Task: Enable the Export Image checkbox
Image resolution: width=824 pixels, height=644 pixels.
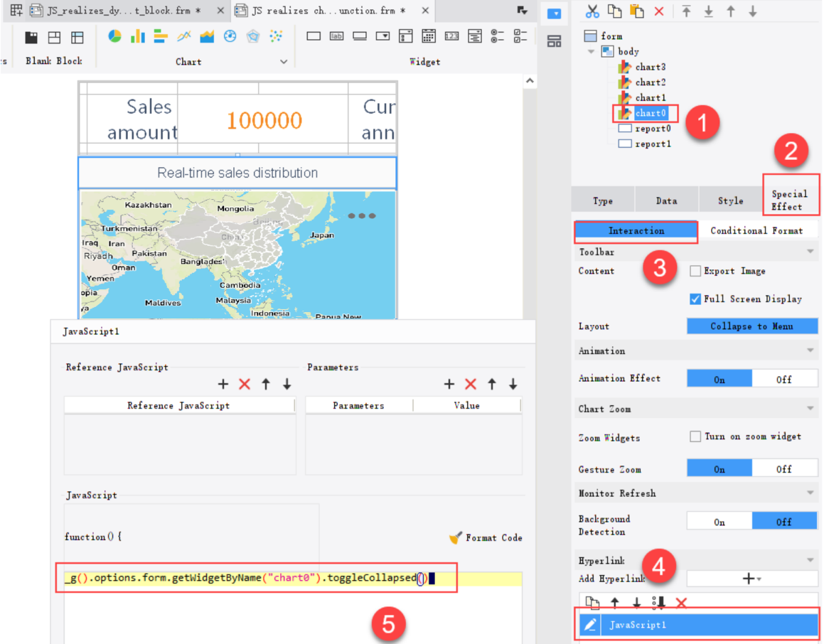Action: click(x=695, y=271)
